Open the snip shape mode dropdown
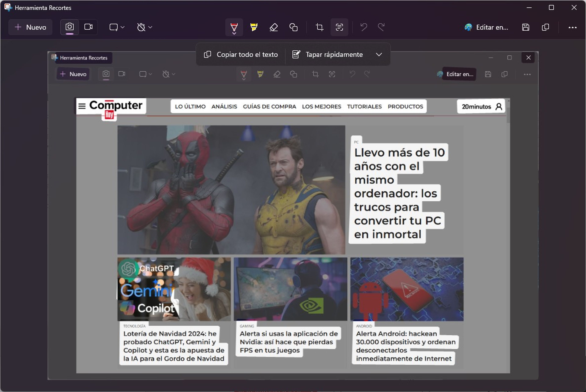The image size is (586, 392). click(x=117, y=27)
